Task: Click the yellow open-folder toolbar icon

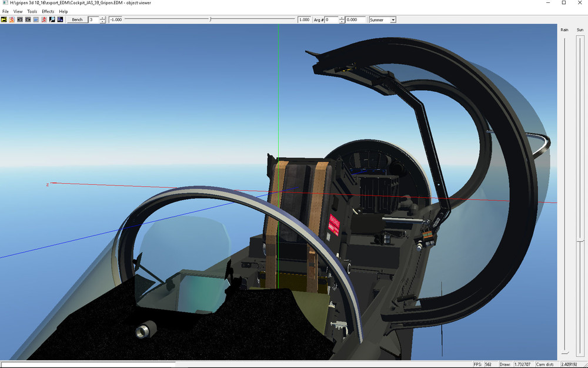Action: (x=4, y=19)
